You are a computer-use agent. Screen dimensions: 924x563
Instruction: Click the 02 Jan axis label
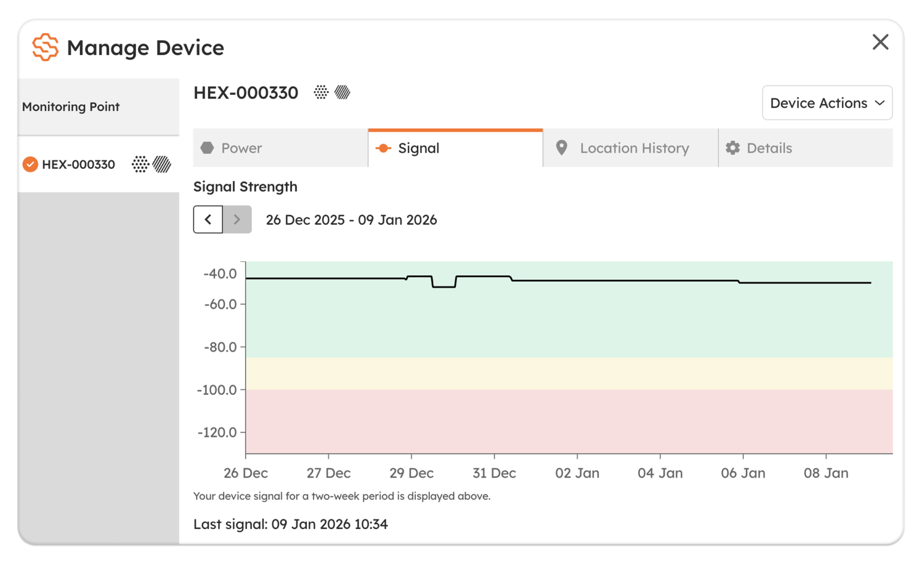coord(577,473)
